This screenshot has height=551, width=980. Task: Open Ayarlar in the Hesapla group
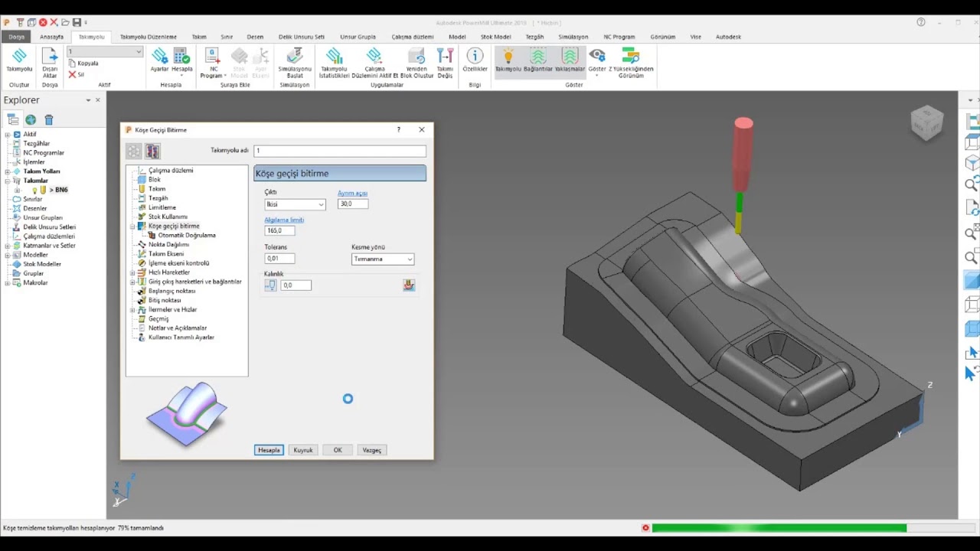[x=159, y=60]
